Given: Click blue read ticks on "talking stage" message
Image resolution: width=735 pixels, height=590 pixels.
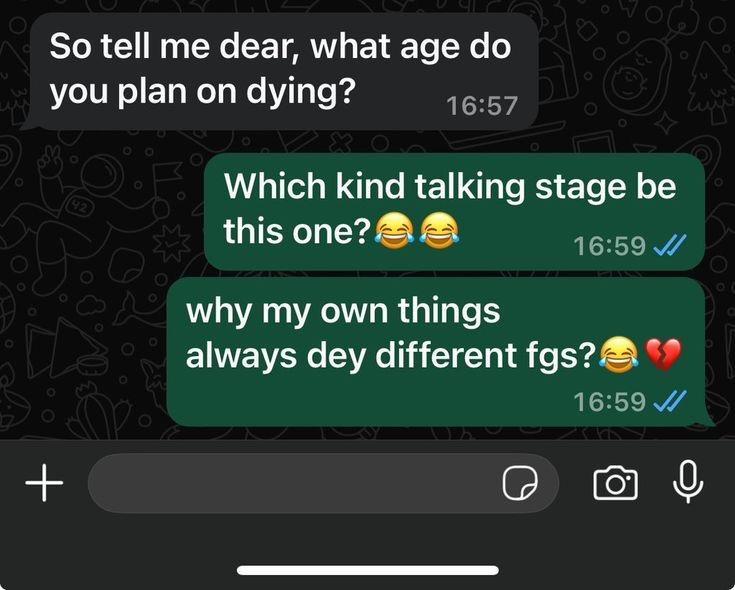Looking at the screenshot, I should click(x=669, y=246).
